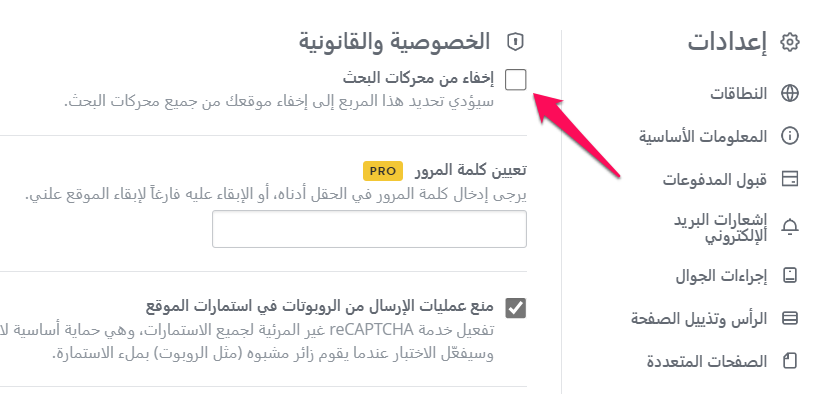
Task: Click the header and footer layout icon
Action: (790, 319)
